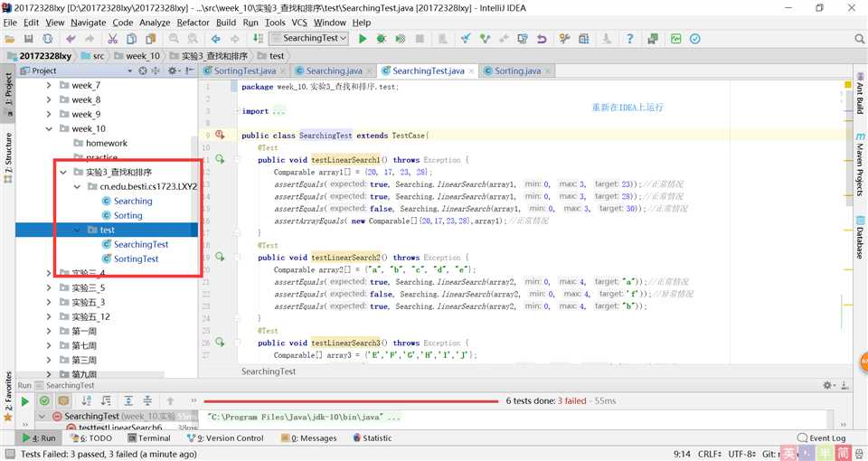Open the Analyze menu
The width and height of the screenshot is (868, 461).
click(x=155, y=23)
